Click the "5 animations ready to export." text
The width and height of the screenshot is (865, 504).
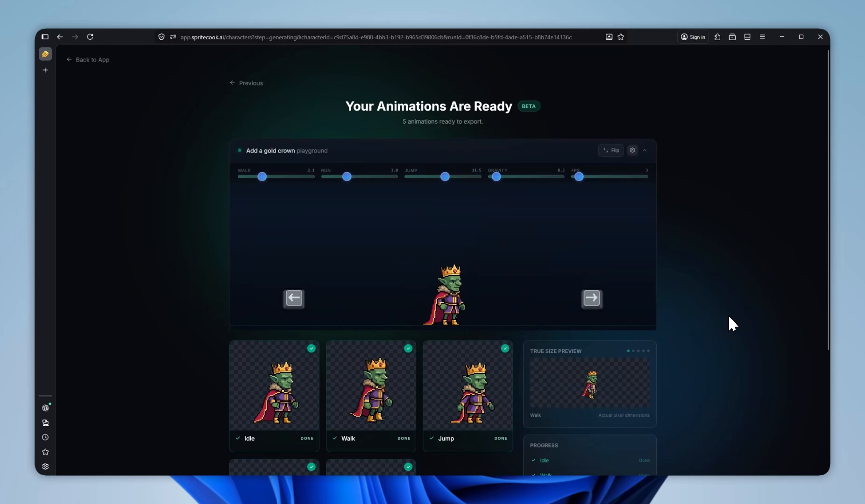click(443, 121)
